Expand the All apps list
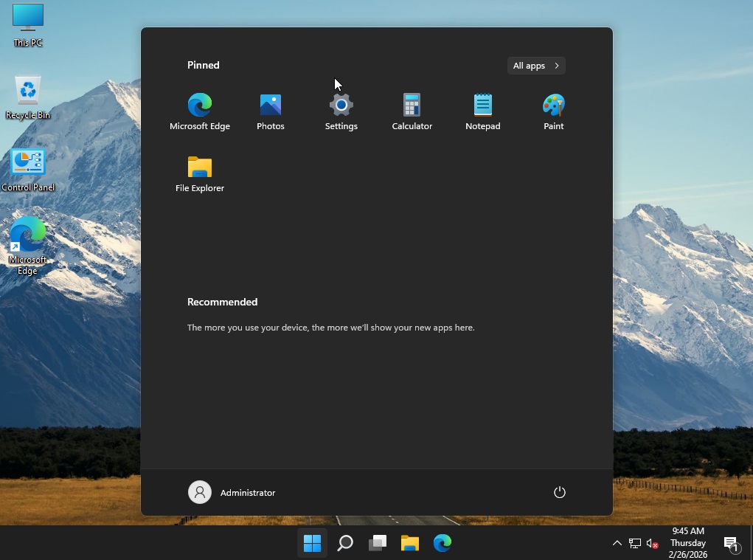Screen dimensions: 753x560 click(x=536, y=66)
